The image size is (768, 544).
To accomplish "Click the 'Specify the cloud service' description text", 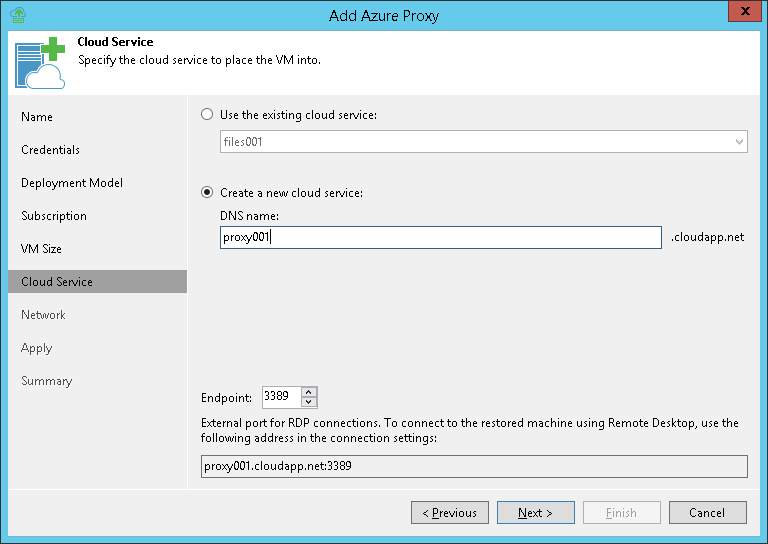I will [199, 60].
